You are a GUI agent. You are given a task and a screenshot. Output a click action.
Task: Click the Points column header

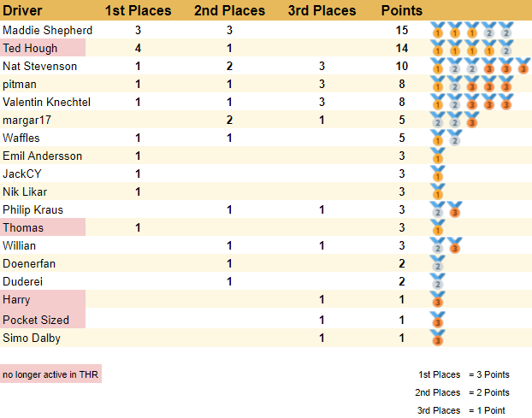click(401, 11)
